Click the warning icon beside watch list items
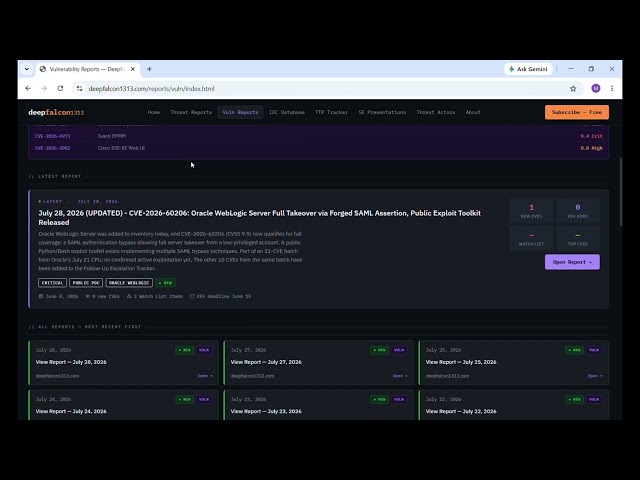 pos(129,296)
